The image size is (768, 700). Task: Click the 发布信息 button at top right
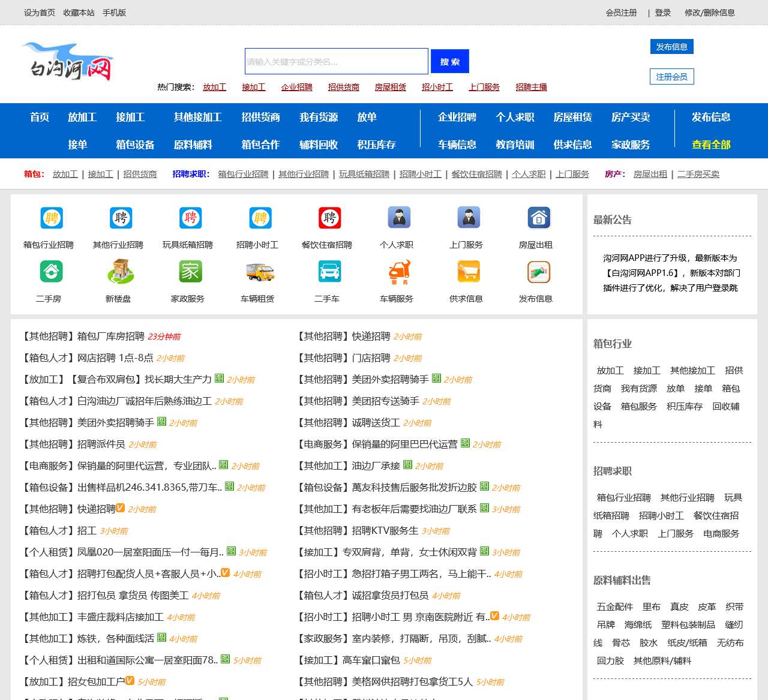671,47
